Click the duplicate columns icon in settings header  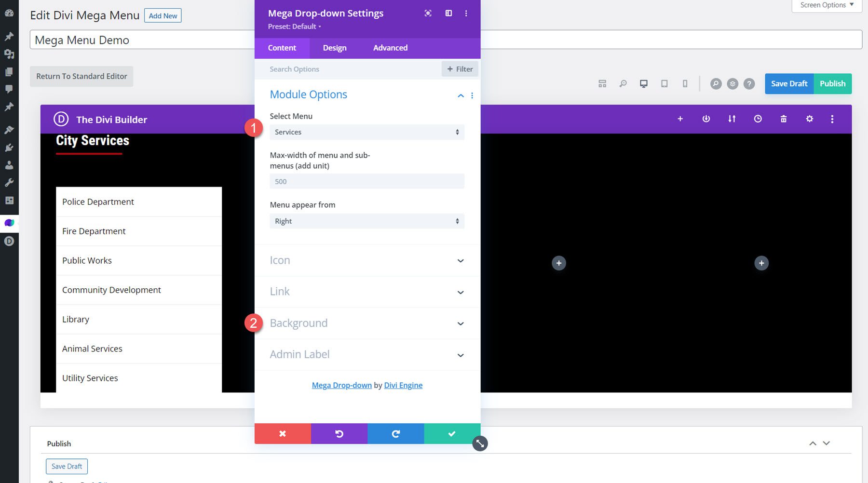pyautogui.click(x=448, y=13)
